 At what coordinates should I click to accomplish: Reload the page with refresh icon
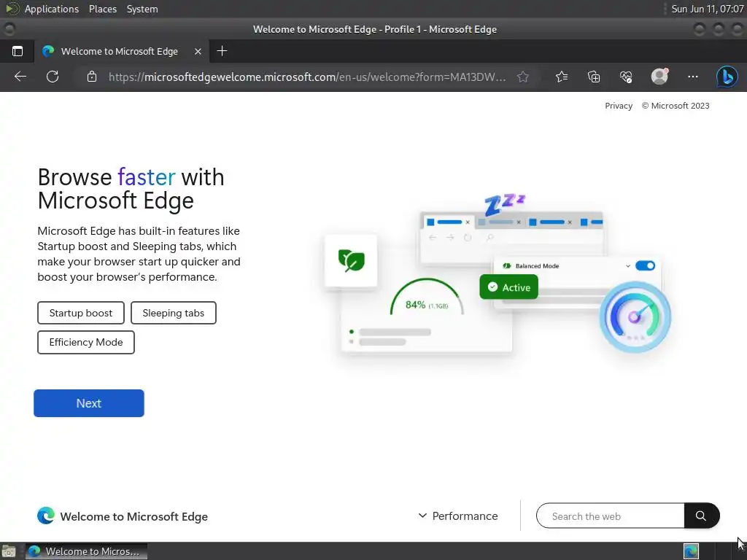coord(53,77)
